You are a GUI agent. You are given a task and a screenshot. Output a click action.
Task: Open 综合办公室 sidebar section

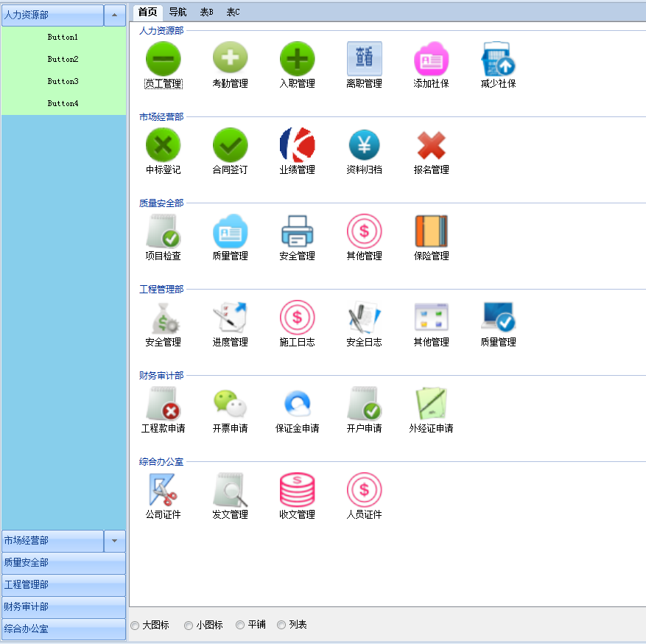64,629
